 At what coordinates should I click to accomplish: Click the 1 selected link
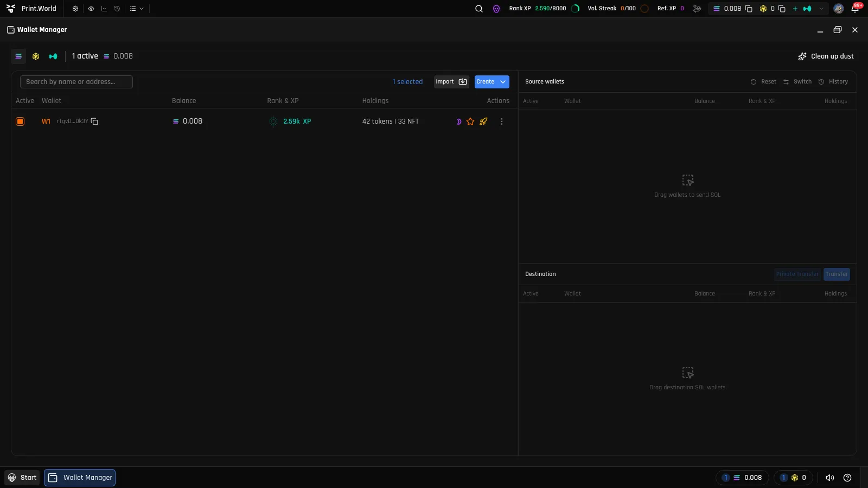click(x=407, y=82)
